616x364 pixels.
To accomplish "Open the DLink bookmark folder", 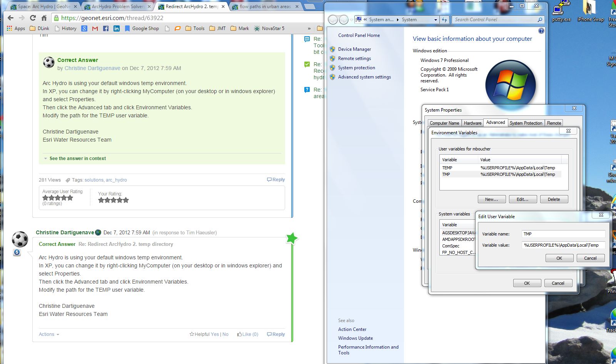I will pos(40,28).
